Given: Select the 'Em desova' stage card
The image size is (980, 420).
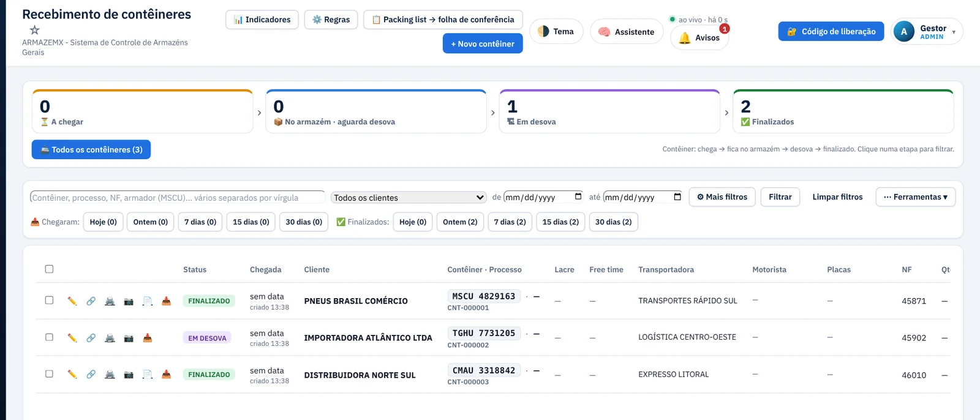Looking at the screenshot, I should [x=609, y=111].
